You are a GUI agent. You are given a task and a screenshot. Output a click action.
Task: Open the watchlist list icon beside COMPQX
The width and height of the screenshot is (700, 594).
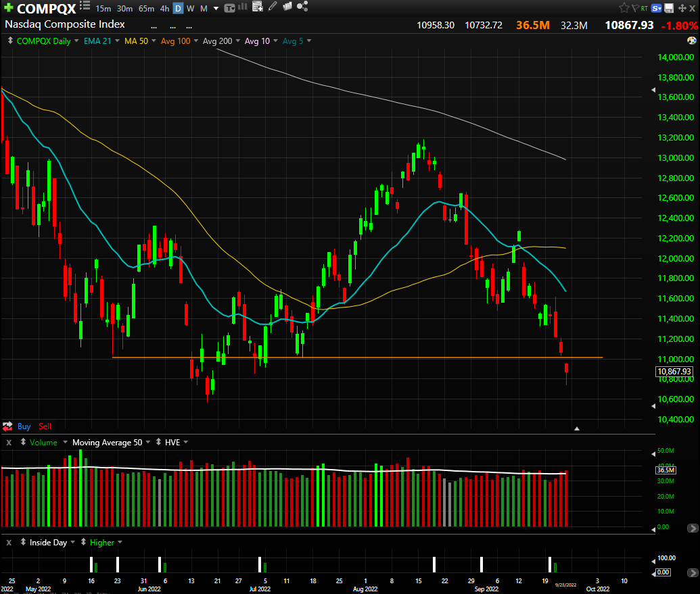[x=85, y=6]
